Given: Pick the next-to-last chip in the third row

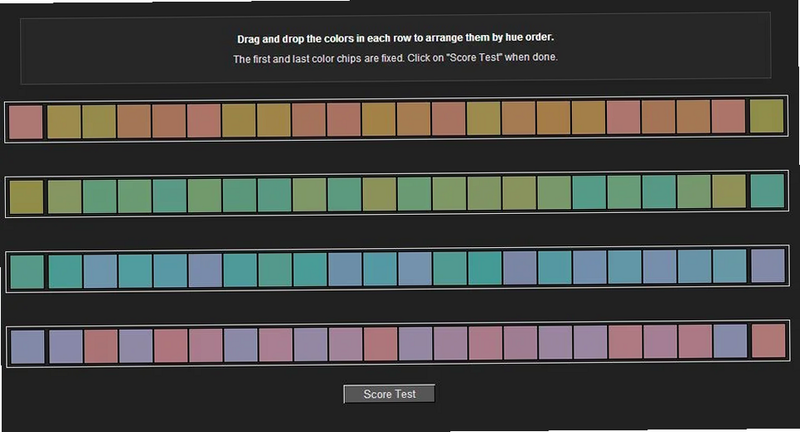Looking at the screenshot, I should point(730,266).
